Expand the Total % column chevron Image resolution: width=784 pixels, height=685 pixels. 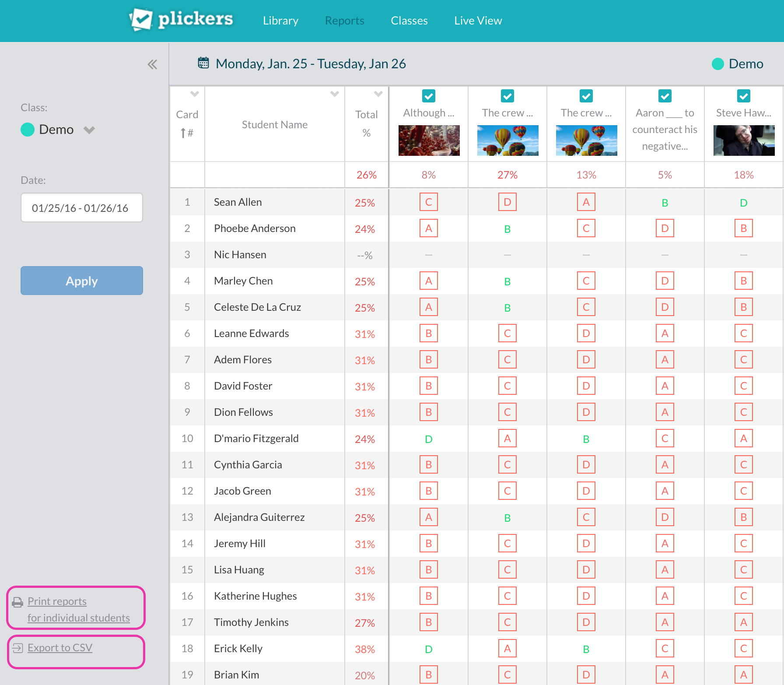378,94
